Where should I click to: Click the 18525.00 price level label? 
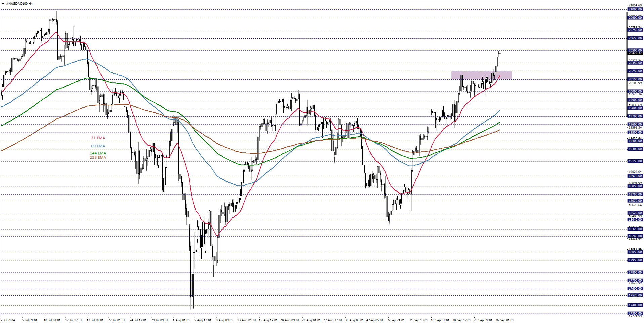[x=635, y=213]
